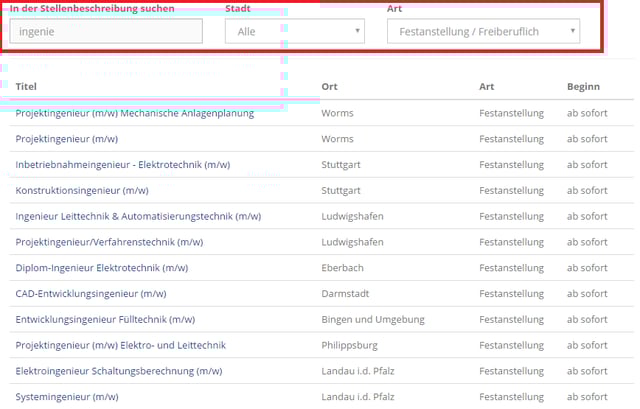Open Diplom-Ingenieur Elektrotechnik (m/w) job

[102, 268]
